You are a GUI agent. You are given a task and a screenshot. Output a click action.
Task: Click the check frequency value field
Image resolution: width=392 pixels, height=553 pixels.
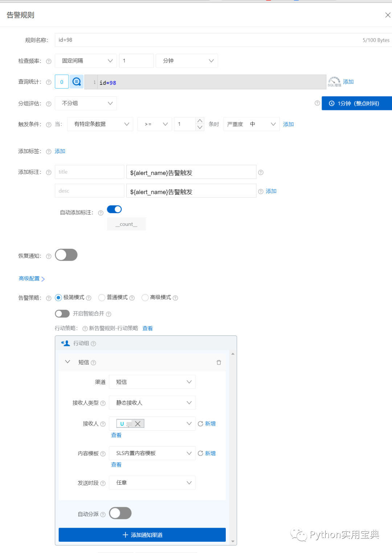[136, 61]
